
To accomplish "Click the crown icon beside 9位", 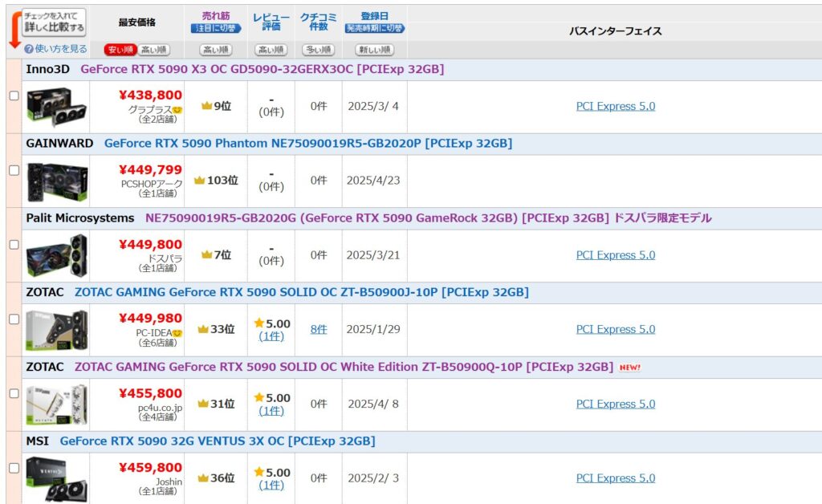I will 206,107.
